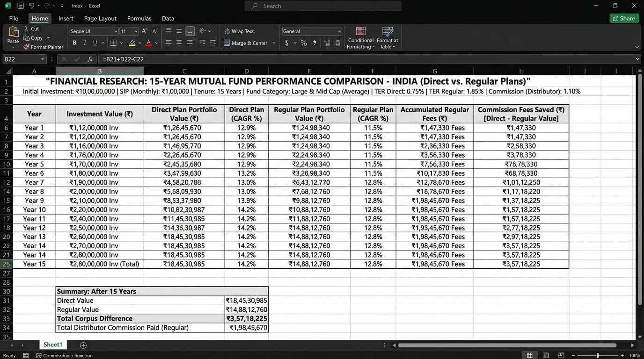Click the zoom slider handle in status bar
Image resolution: width=644 pixels, height=359 pixels.
(x=598, y=355)
